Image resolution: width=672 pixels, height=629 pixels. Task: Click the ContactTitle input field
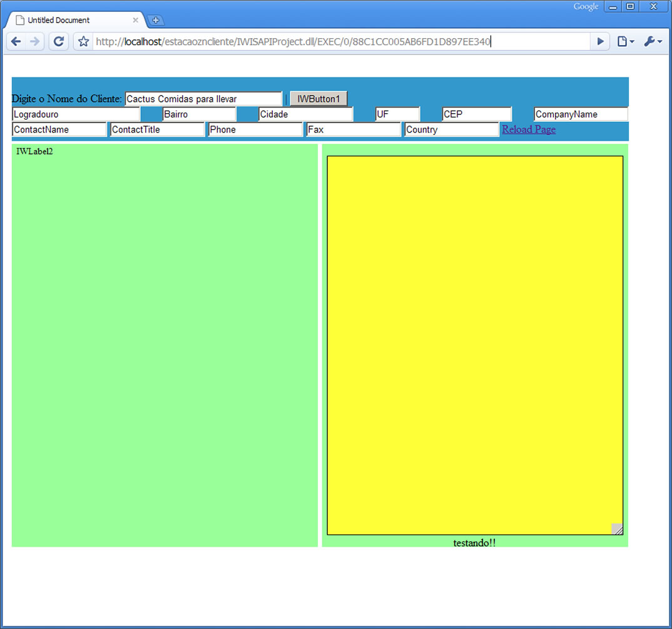point(157,130)
